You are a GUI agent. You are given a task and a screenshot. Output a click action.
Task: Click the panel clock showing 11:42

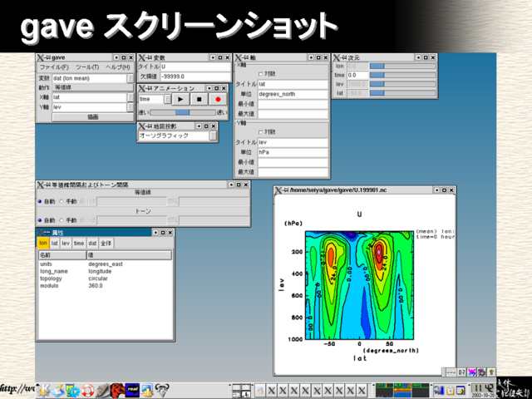click(482, 391)
